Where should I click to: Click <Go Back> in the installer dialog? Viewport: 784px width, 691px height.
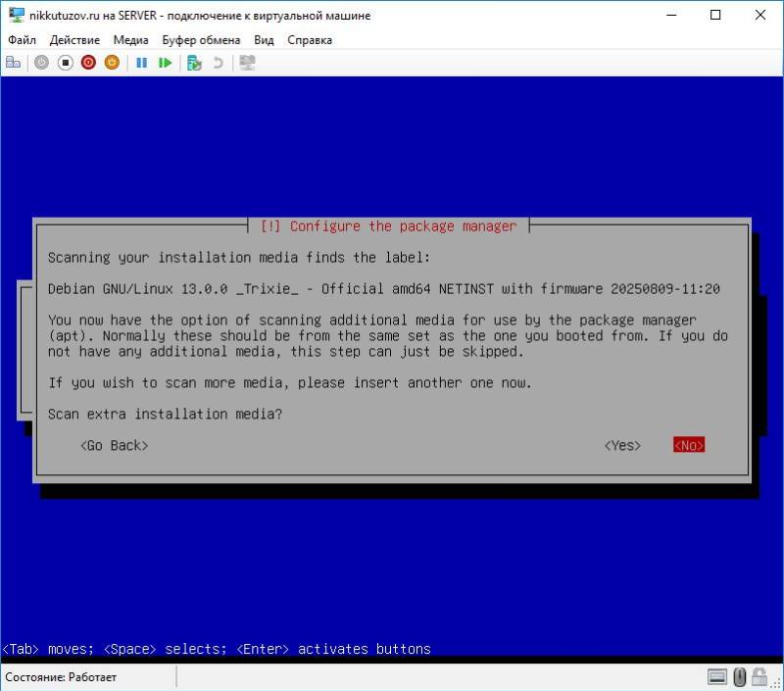114,445
